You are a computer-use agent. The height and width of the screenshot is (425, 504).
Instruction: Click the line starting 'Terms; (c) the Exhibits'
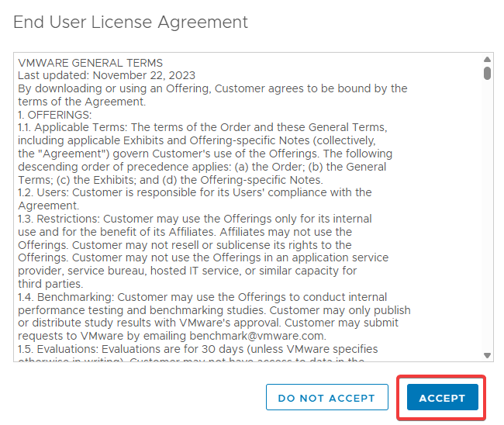(171, 180)
